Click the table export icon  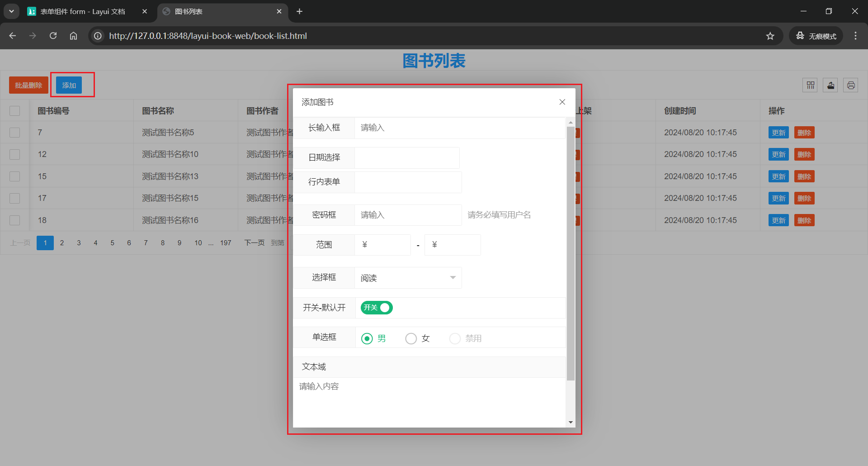830,85
